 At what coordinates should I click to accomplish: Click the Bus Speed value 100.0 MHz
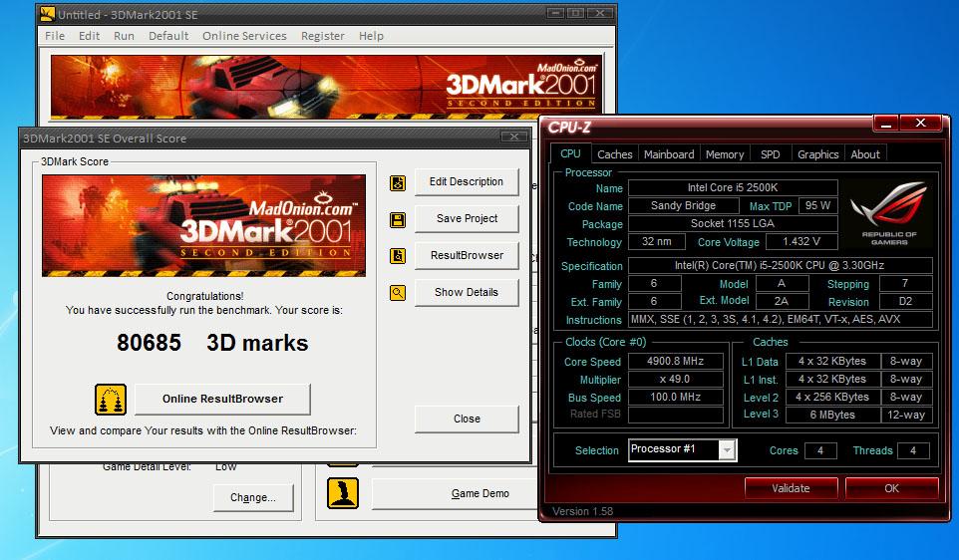point(676,397)
